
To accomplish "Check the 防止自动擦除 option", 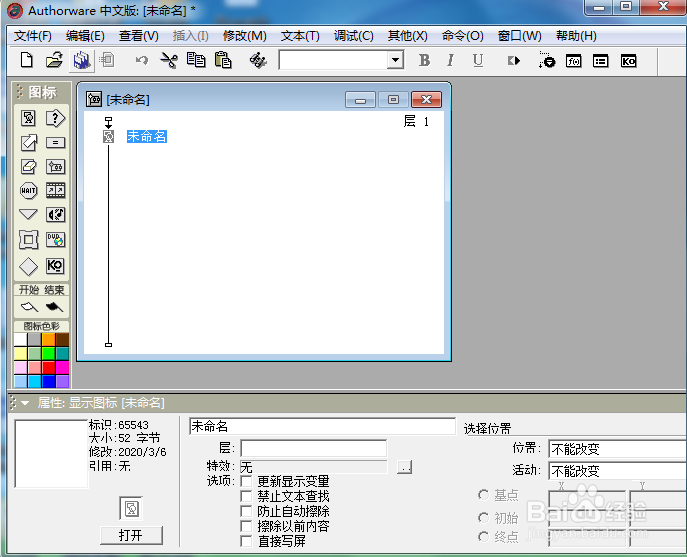I will [246, 511].
